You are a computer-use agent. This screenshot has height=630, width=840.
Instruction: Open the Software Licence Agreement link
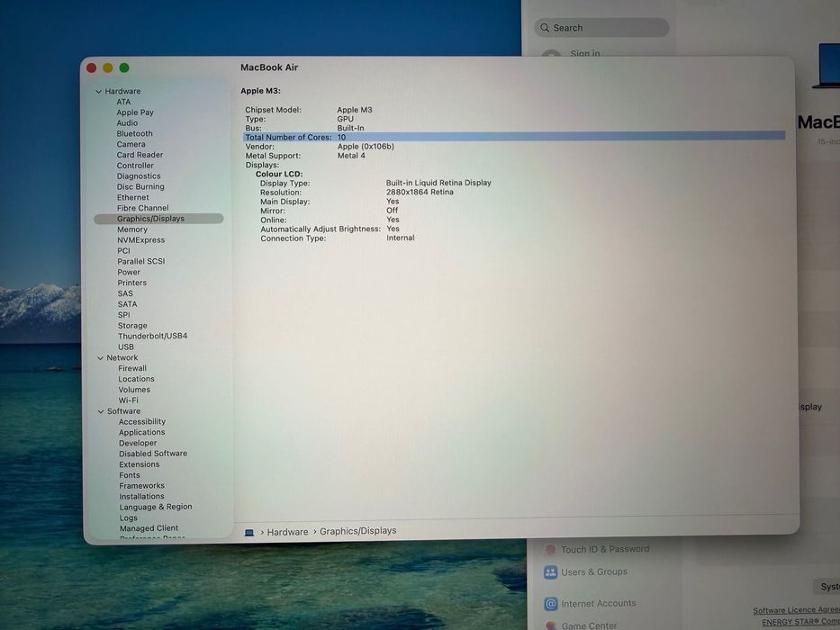pos(796,610)
